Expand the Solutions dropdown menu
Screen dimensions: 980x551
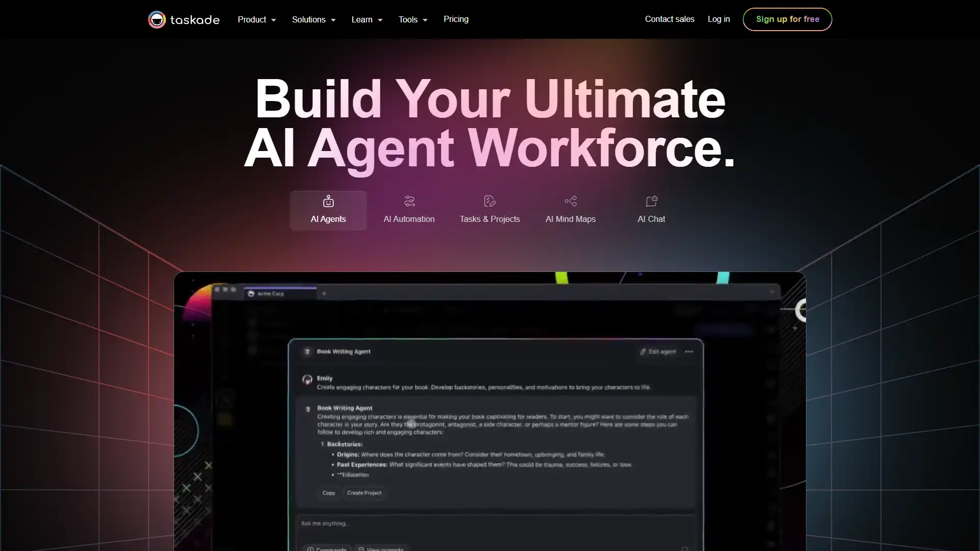click(313, 19)
